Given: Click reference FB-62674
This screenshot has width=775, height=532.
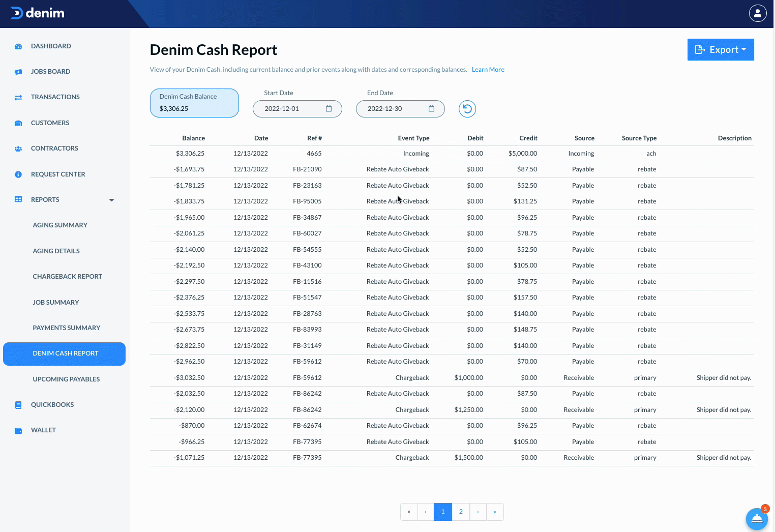Looking at the screenshot, I should click(307, 426).
